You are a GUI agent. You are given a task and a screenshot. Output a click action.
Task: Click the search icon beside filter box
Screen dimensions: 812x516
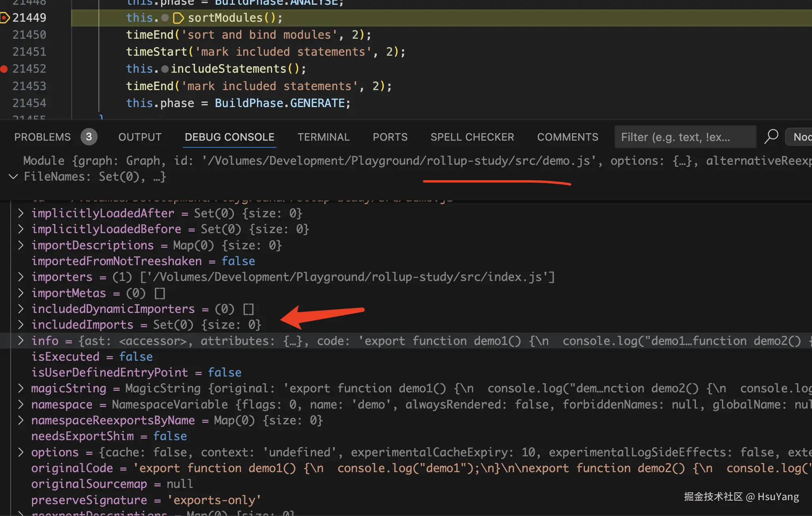(771, 137)
